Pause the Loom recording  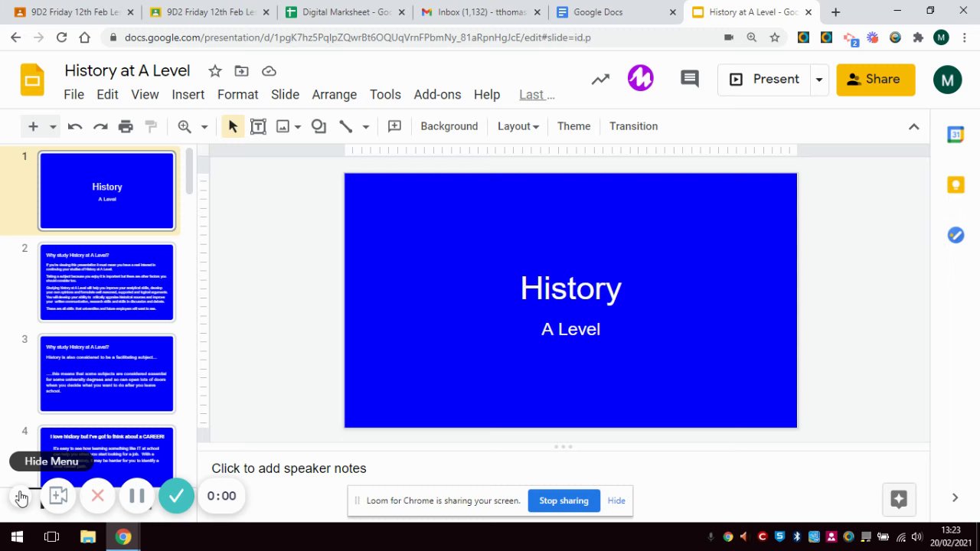(137, 496)
